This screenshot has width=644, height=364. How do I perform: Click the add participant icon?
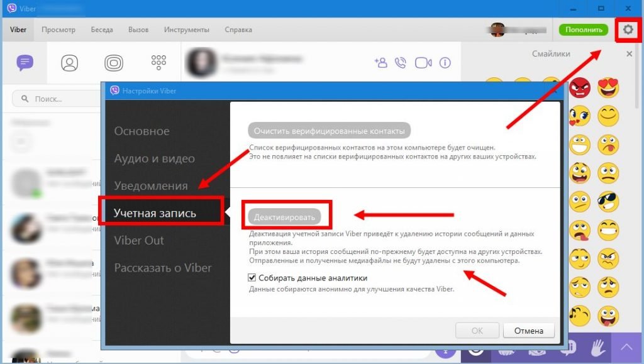(380, 62)
